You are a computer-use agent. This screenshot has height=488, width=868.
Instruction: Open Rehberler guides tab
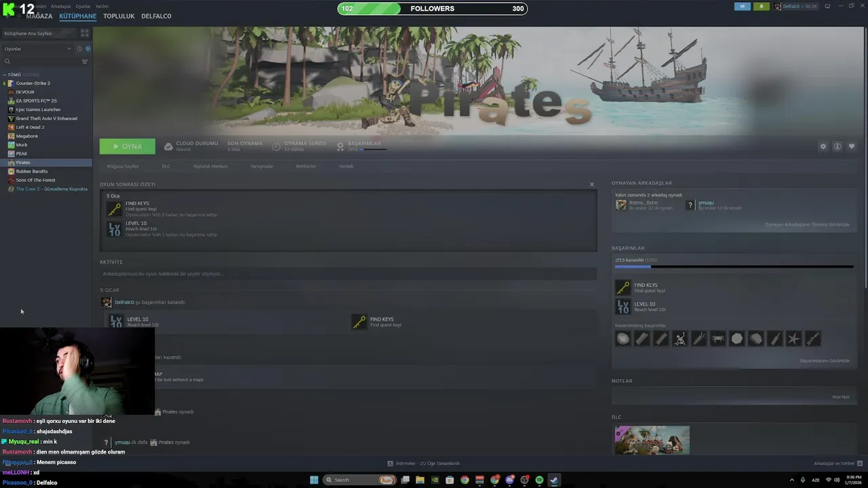306,166
